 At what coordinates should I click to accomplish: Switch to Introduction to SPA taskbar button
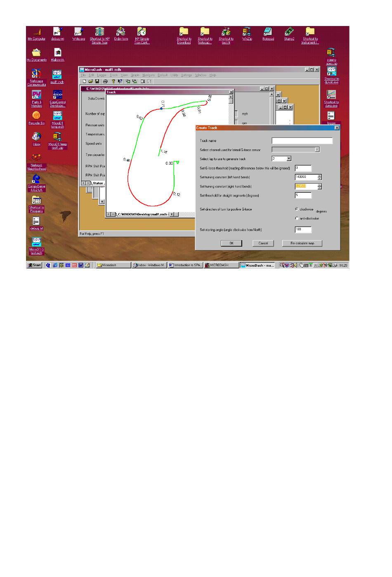pyautogui.click(x=185, y=265)
